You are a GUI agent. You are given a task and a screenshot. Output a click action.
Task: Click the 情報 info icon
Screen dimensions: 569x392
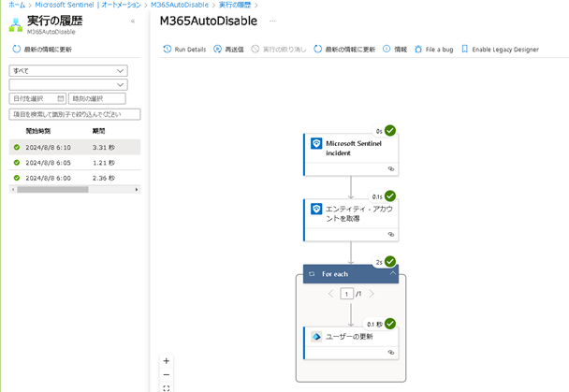(x=387, y=49)
